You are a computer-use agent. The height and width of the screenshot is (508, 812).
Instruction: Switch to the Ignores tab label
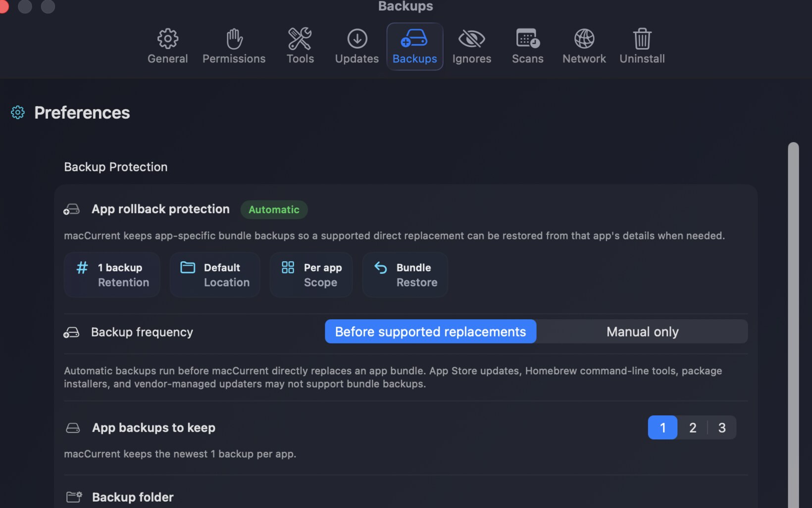point(471,58)
